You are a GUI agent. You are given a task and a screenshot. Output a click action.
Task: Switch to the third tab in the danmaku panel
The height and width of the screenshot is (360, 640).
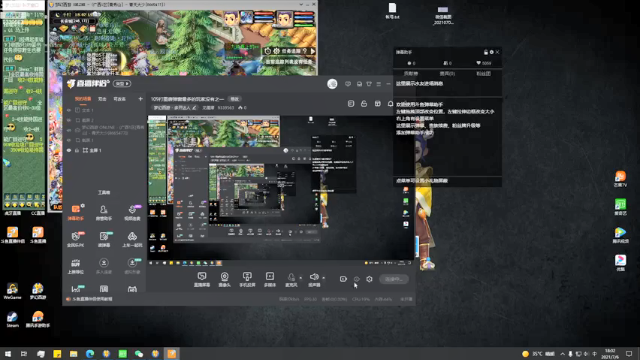tap(483, 74)
